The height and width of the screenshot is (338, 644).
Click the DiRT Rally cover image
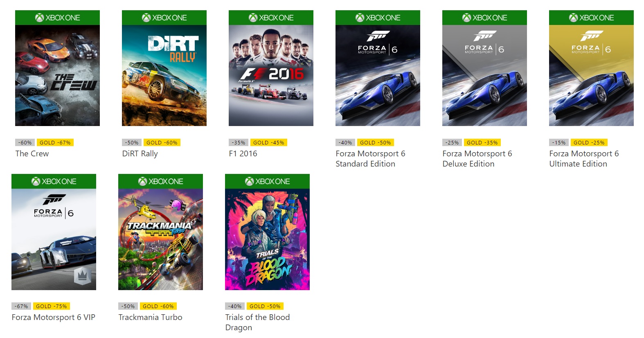tap(164, 76)
